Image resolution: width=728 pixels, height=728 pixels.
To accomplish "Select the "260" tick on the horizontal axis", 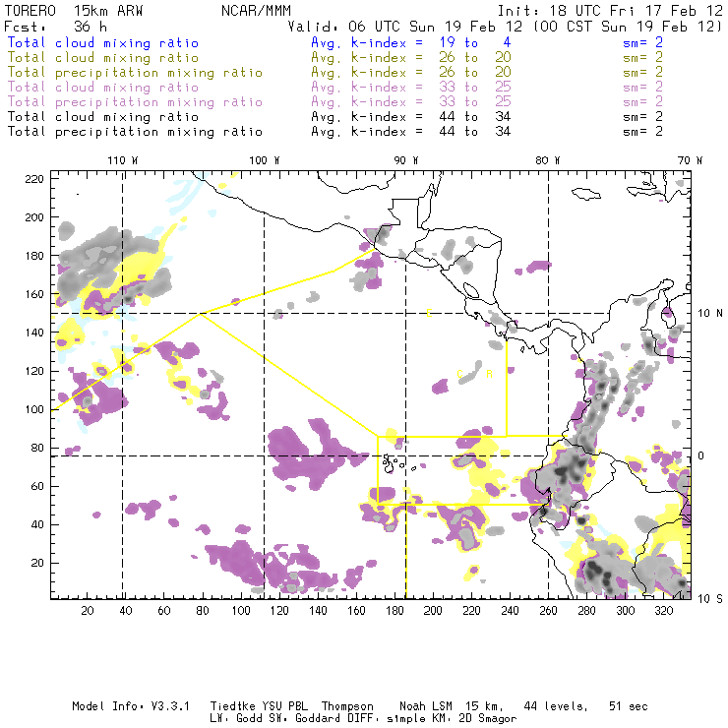I will coord(548,610).
